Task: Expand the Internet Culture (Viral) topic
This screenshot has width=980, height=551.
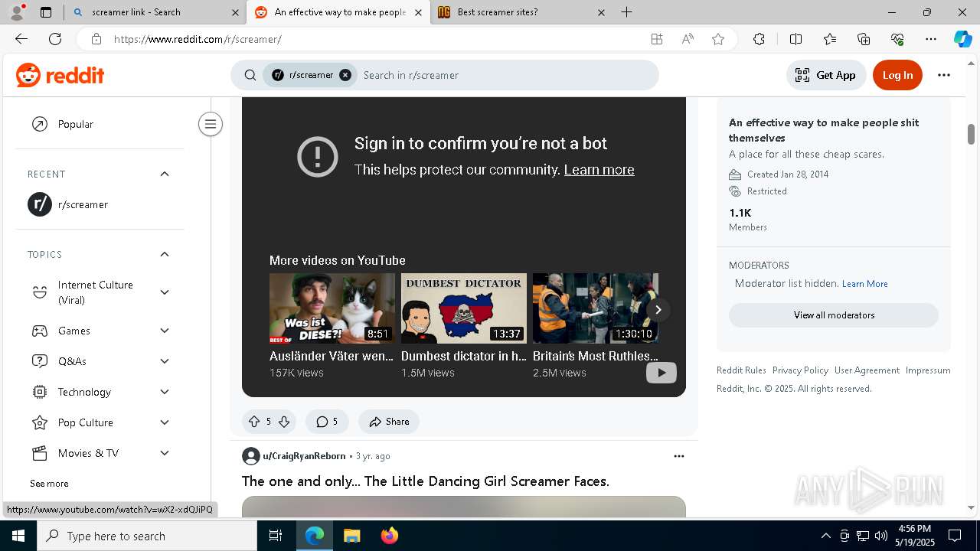Action: click(165, 292)
